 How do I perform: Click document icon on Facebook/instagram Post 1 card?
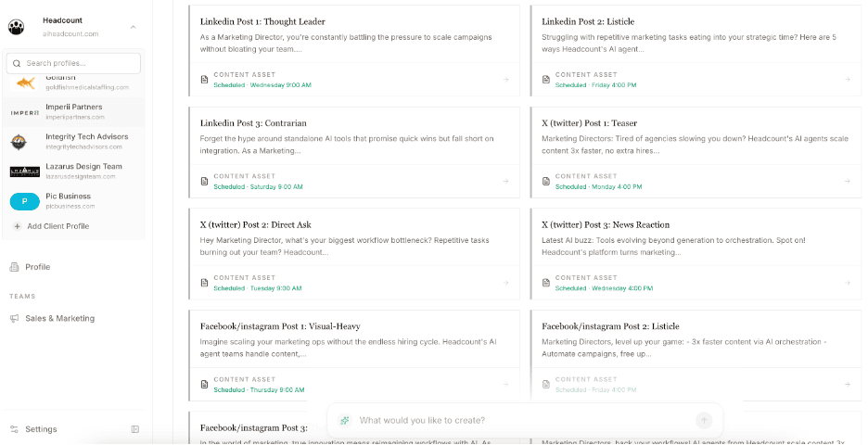click(x=204, y=384)
